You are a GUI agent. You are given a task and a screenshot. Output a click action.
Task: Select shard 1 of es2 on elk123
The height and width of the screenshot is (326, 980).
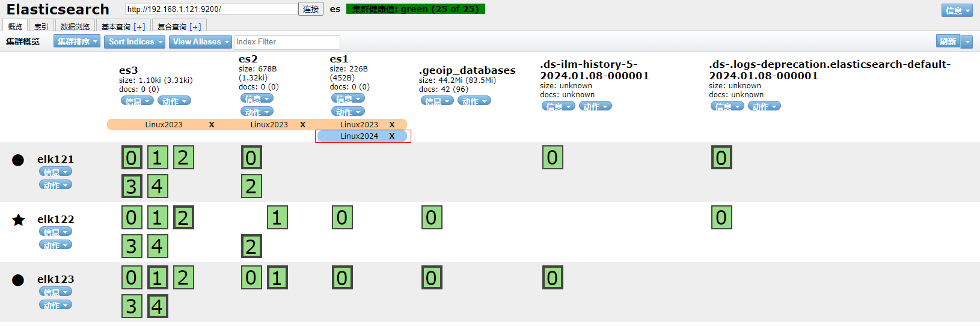pyautogui.click(x=277, y=277)
